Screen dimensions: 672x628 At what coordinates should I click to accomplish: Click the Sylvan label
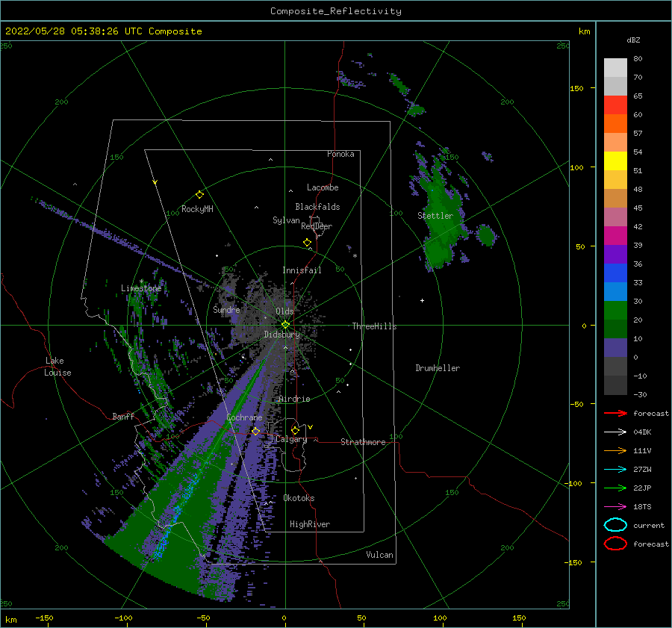pos(286,220)
